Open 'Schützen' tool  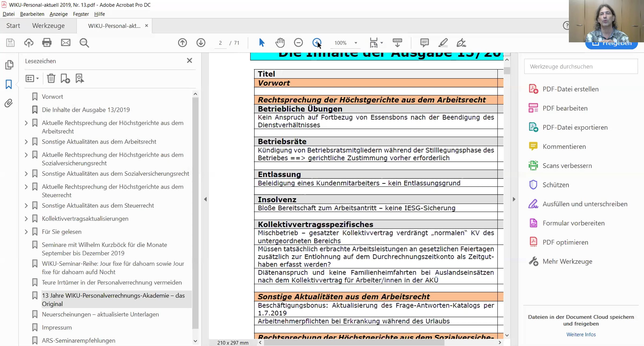pyautogui.click(x=549, y=185)
